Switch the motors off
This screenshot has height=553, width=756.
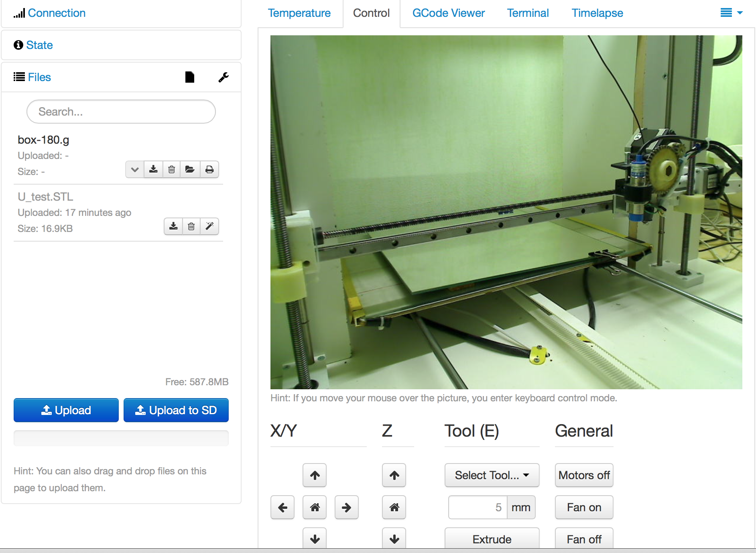click(x=584, y=476)
